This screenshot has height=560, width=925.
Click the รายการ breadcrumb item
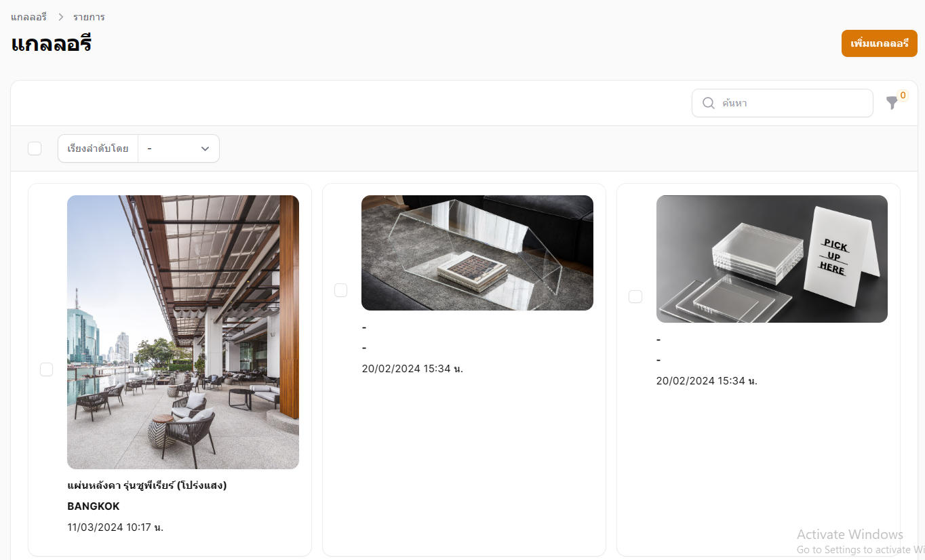pos(89,17)
